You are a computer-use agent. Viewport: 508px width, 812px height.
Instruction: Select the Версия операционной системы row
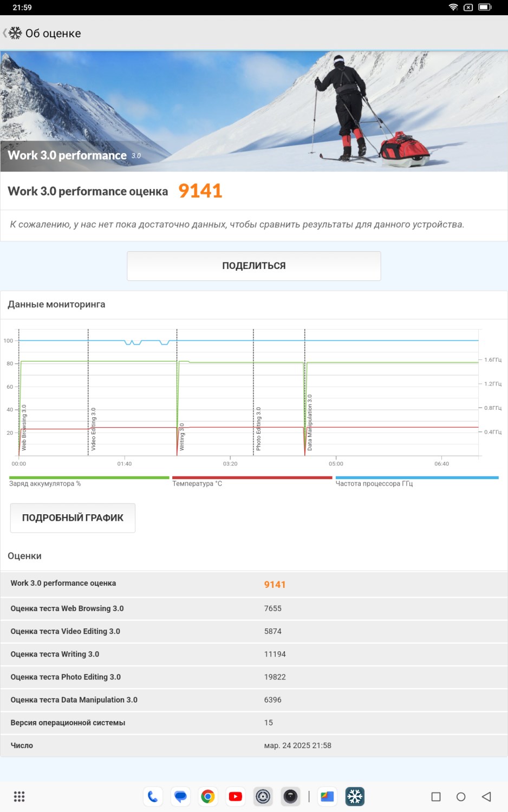click(254, 723)
